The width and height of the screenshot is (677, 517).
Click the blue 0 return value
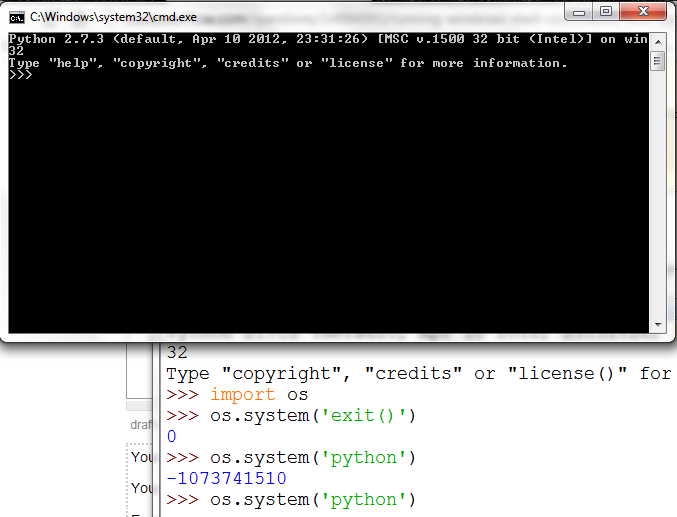click(x=171, y=436)
